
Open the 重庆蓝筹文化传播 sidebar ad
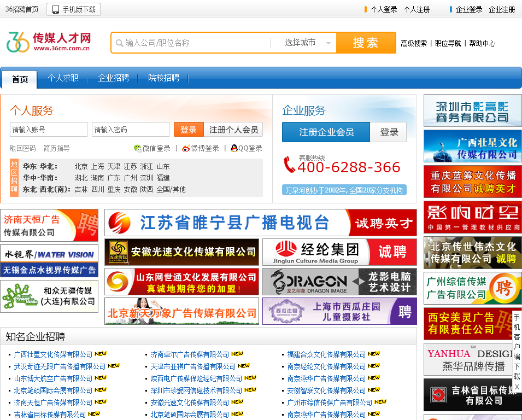[x=473, y=182]
